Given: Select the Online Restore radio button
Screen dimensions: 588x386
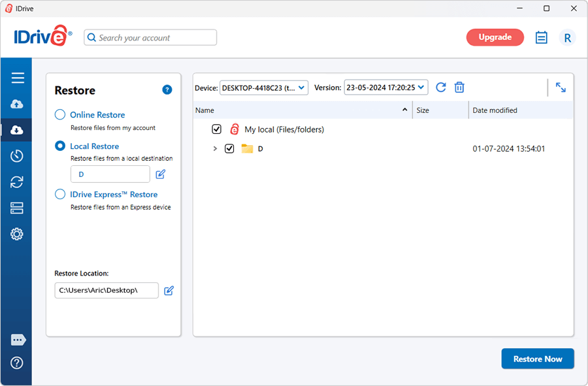Looking at the screenshot, I should [60, 115].
